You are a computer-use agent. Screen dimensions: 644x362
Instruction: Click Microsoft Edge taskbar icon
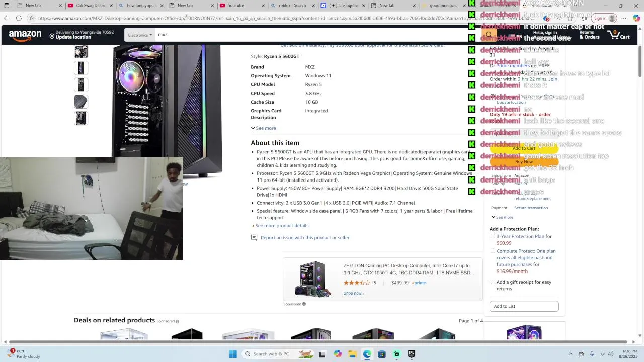(x=367, y=354)
